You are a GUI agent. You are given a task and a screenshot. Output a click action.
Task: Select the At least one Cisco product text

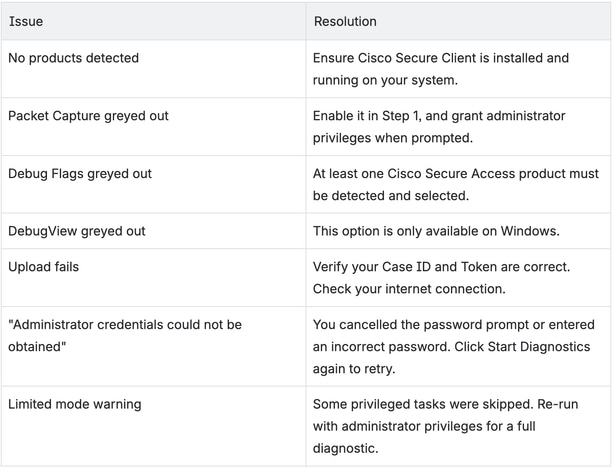point(455,184)
